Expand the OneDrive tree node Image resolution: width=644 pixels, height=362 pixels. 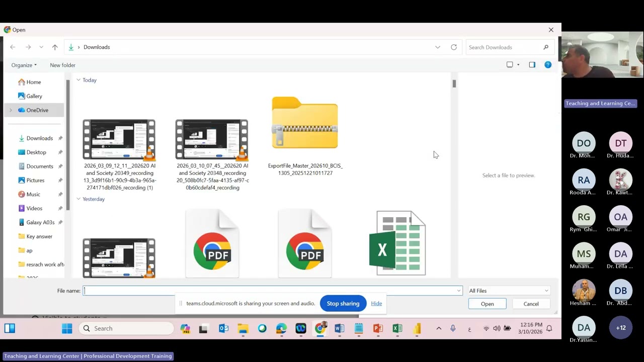point(11,110)
